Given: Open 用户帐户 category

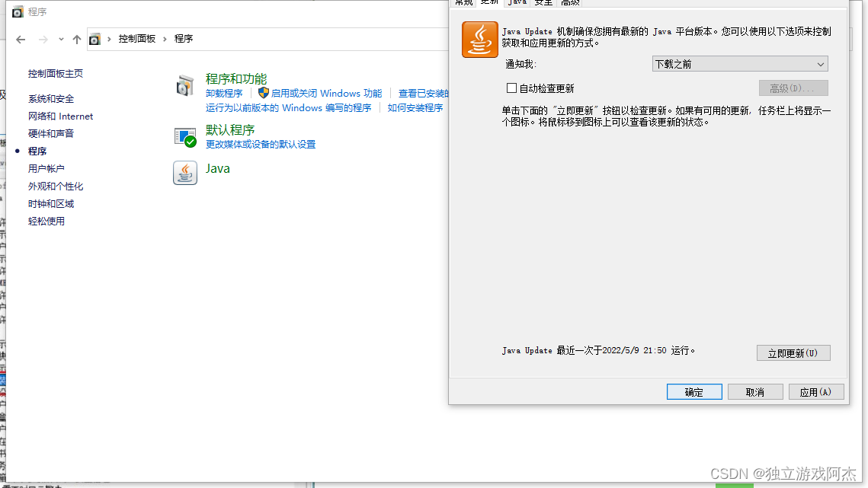Looking at the screenshot, I should pos(46,169).
